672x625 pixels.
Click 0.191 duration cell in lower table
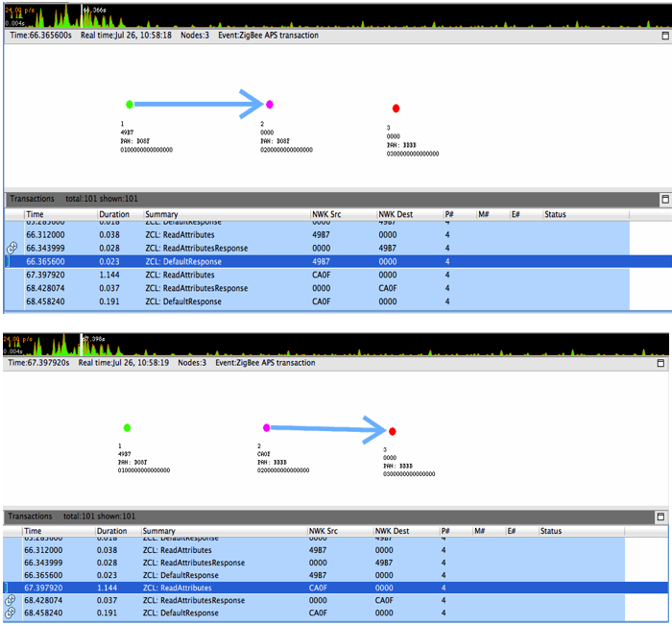(107, 613)
